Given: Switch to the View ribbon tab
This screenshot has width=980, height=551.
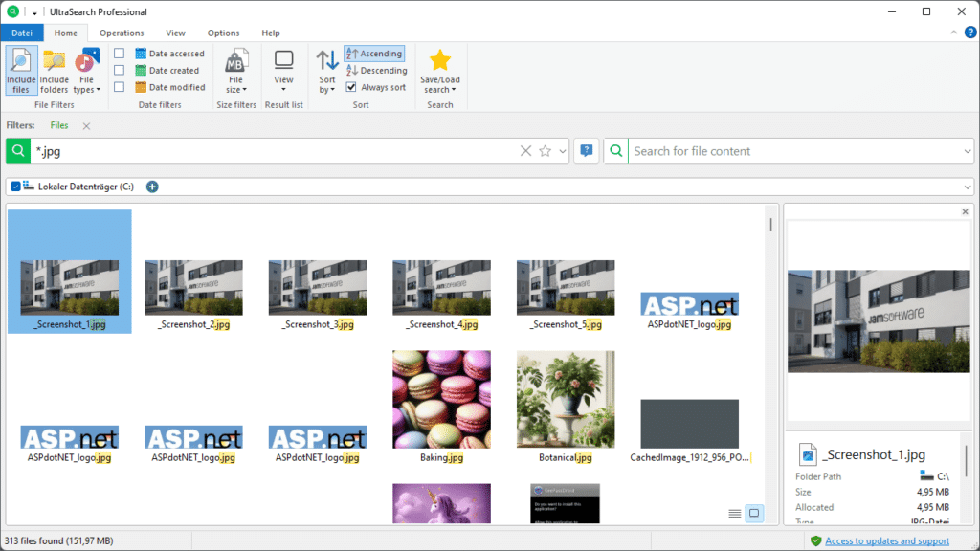Looking at the screenshot, I should coord(175,33).
